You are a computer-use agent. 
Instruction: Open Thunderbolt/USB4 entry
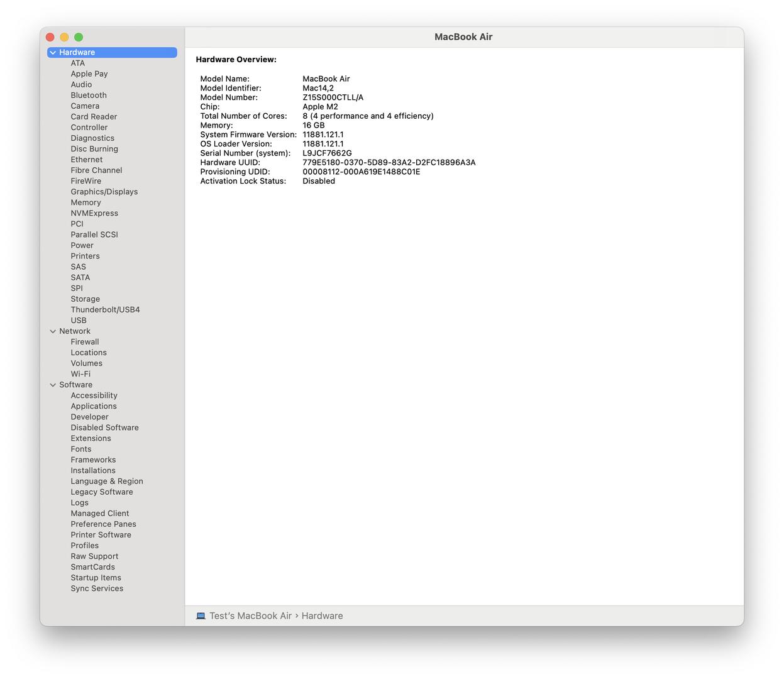click(105, 310)
